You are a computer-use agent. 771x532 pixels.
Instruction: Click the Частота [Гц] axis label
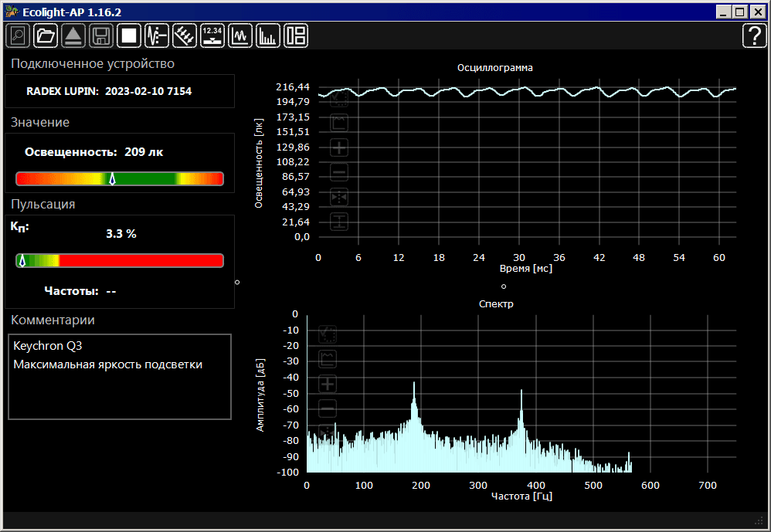pos(521,496)
